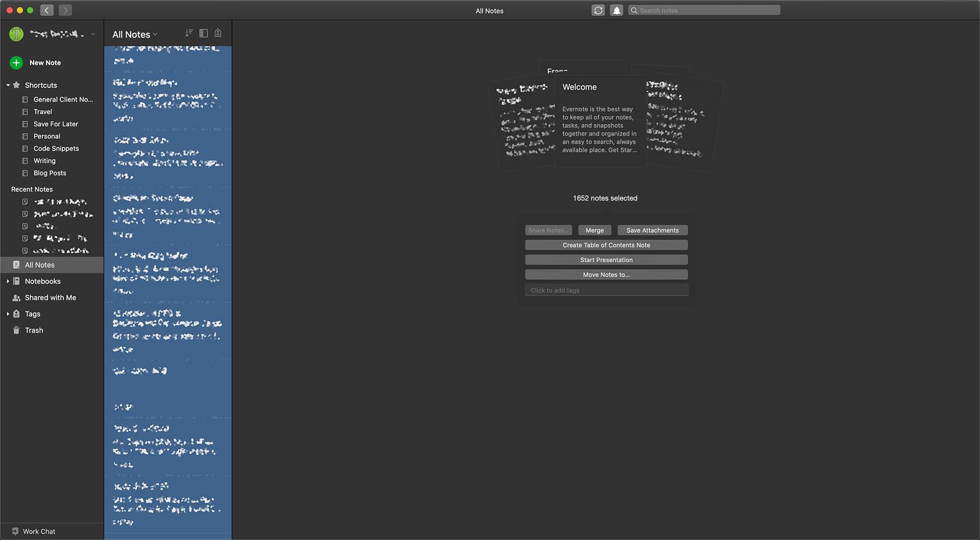
Task: Open the account dropdown chevron
Action: (93, 34)
